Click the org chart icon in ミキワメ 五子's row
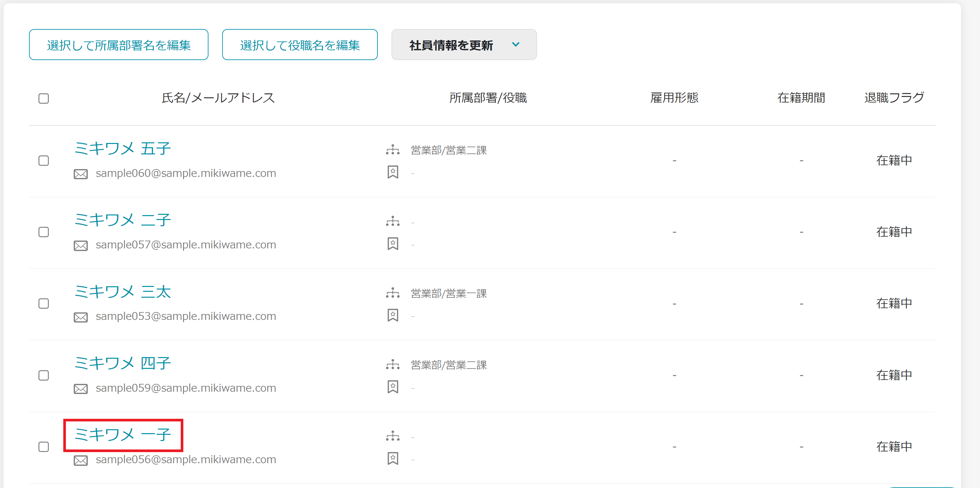 (392, 150)
